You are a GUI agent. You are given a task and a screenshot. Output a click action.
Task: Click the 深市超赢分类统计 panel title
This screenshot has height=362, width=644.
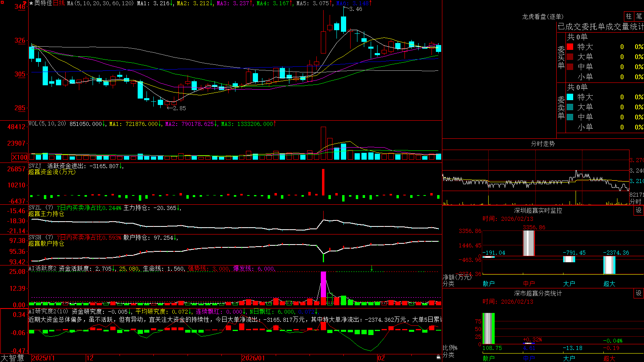[x=538, y=293]
